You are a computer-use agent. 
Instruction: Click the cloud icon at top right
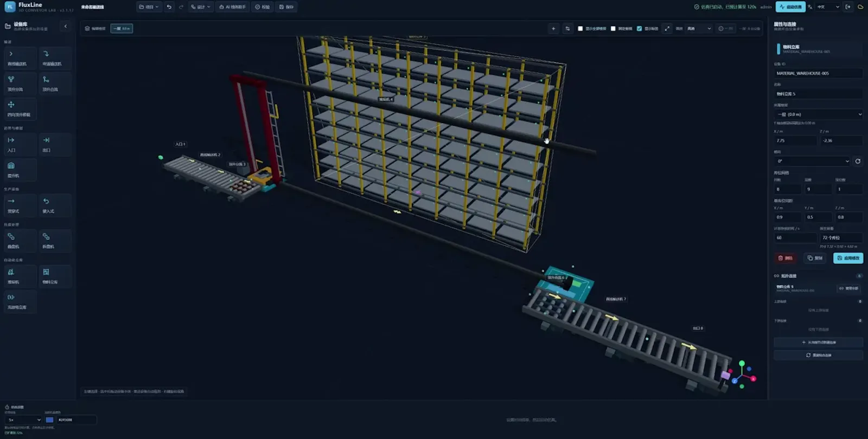[x=860, y=7]
